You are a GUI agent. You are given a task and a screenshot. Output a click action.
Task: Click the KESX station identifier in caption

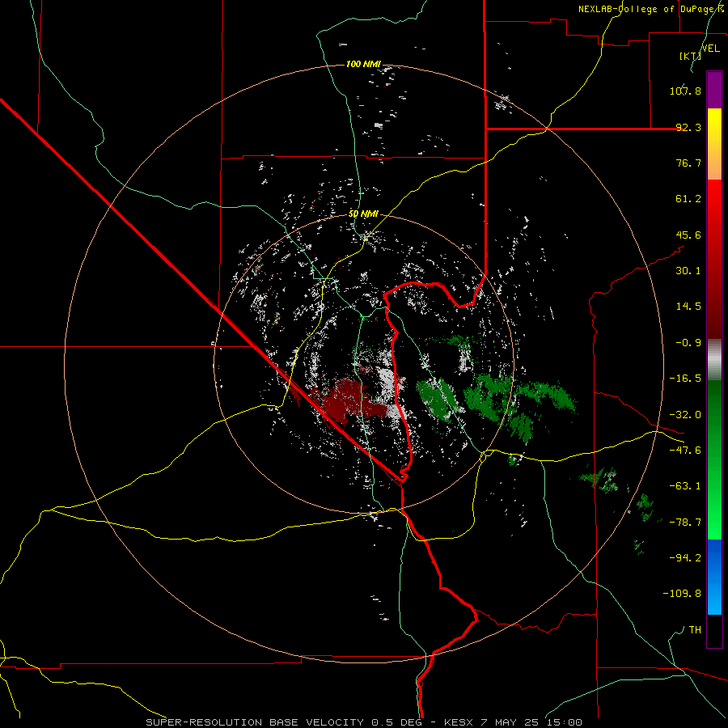tap(459, 722)
